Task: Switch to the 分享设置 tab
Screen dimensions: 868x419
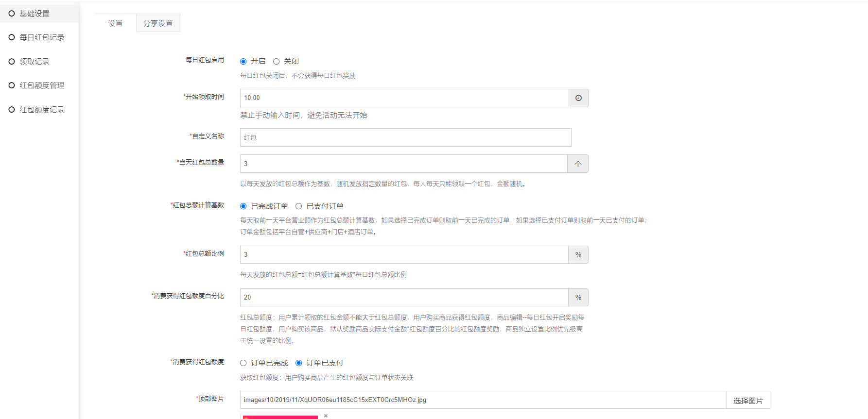Action: (x=158, y=23)
